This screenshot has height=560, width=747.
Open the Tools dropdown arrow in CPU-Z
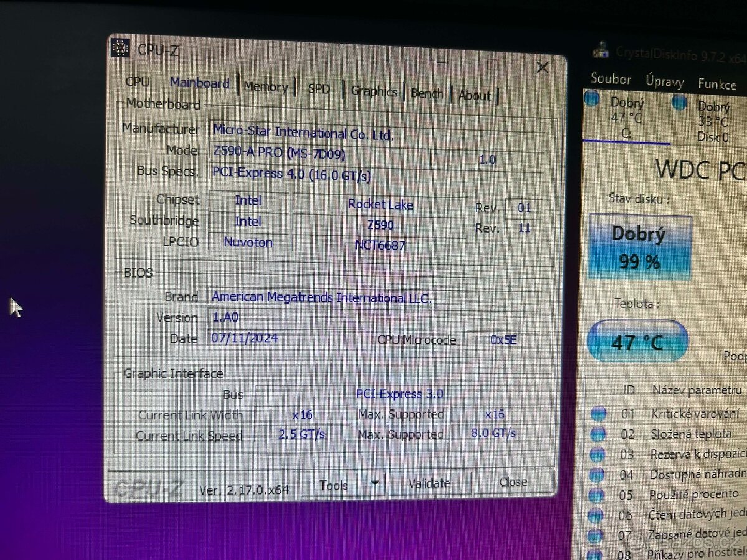click(x=375, y=483)
